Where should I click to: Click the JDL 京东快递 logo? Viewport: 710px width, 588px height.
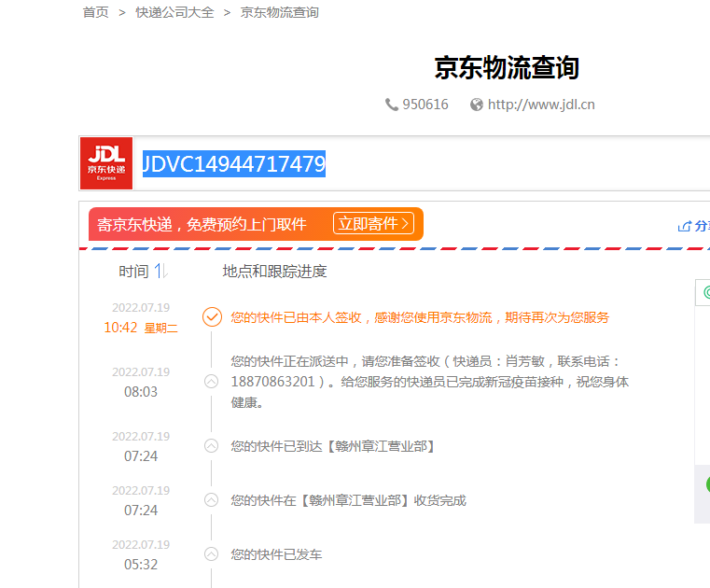coord(106,163)
